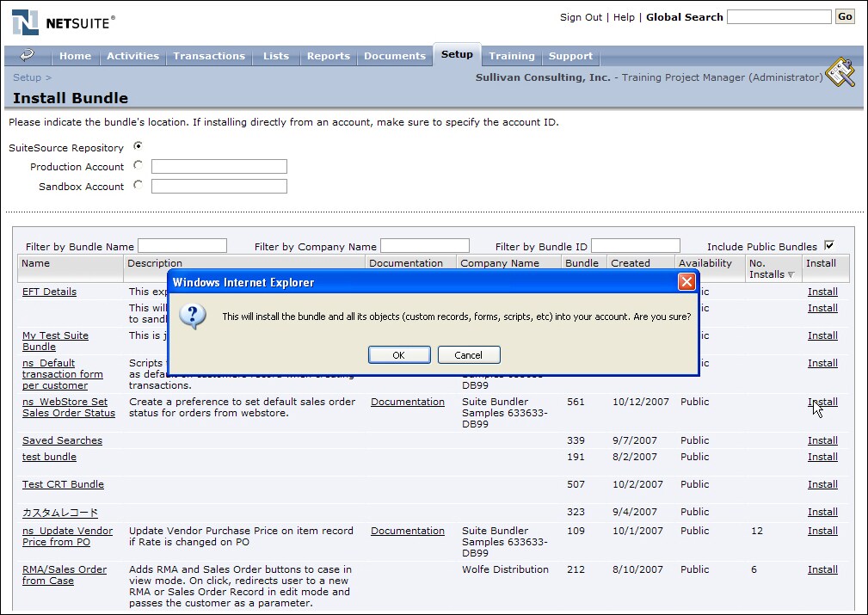Screen dimensions: 868x615
Task: Sort by No. Installs arrow
Action: [x=791, y=274]
